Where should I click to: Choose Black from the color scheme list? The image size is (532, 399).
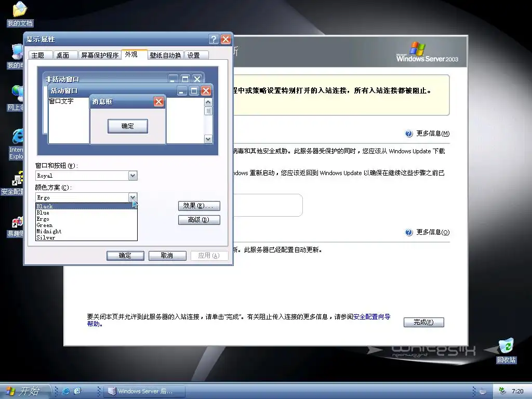click(86, 206)
